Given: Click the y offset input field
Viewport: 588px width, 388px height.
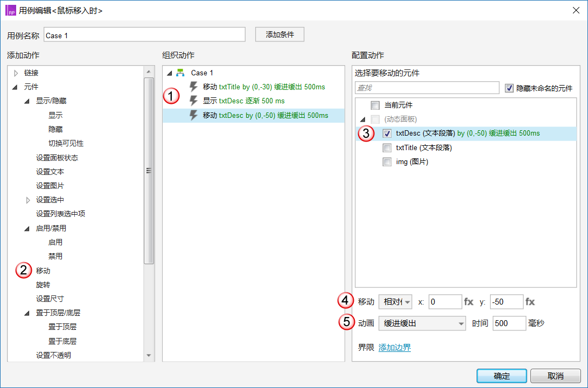Looking at the screenshot, I should point(506,302).
